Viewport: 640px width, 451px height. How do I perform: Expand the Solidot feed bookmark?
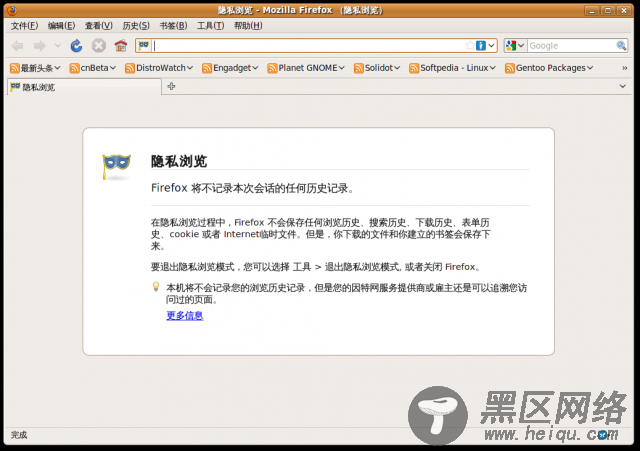point(397,68)
